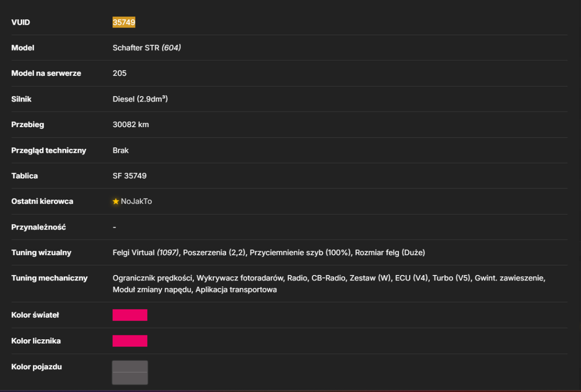Click the VUID row label
The image size is (581, 392).
21,22
